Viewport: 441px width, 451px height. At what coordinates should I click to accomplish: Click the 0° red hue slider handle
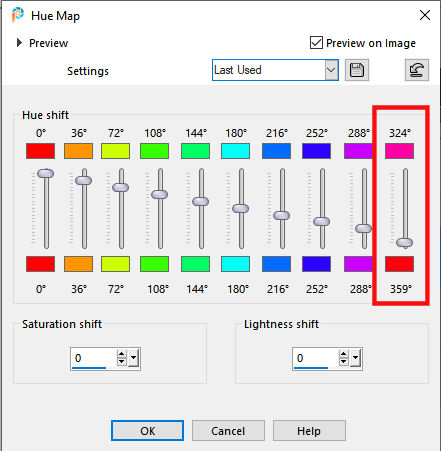(45, 173)
